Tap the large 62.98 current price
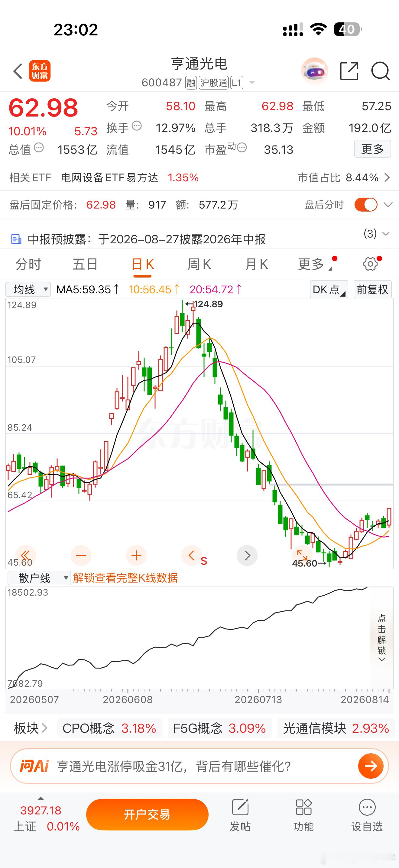The image size is (399, 868). (43, 108)
